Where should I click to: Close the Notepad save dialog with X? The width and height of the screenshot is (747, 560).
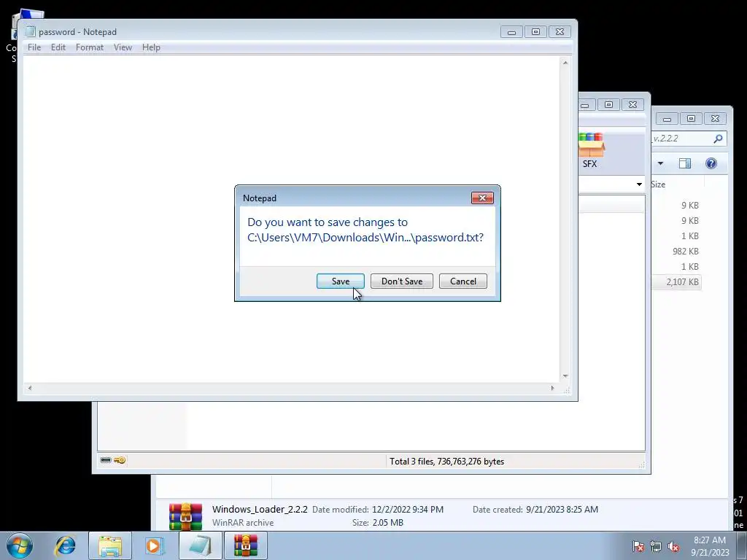point(482,198)
